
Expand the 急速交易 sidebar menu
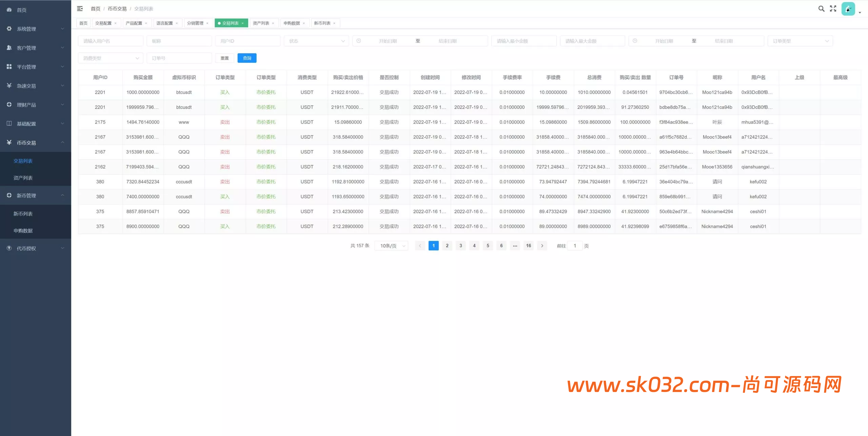click(35, 86)
